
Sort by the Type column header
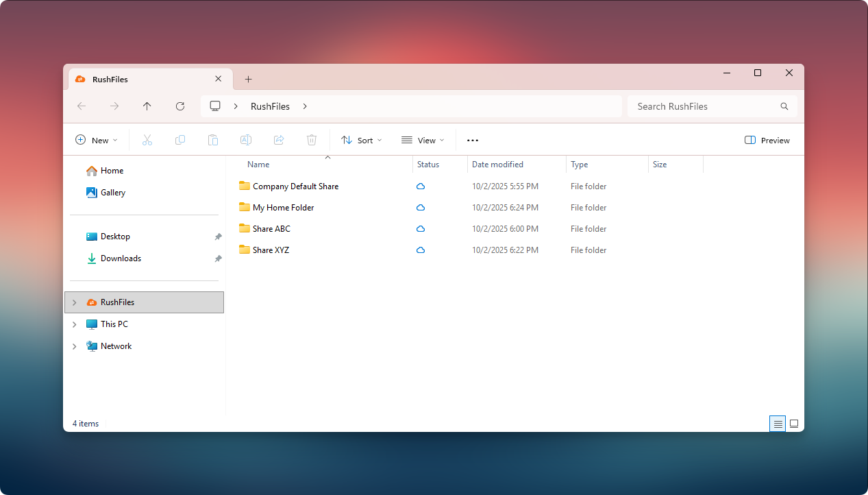580,165
